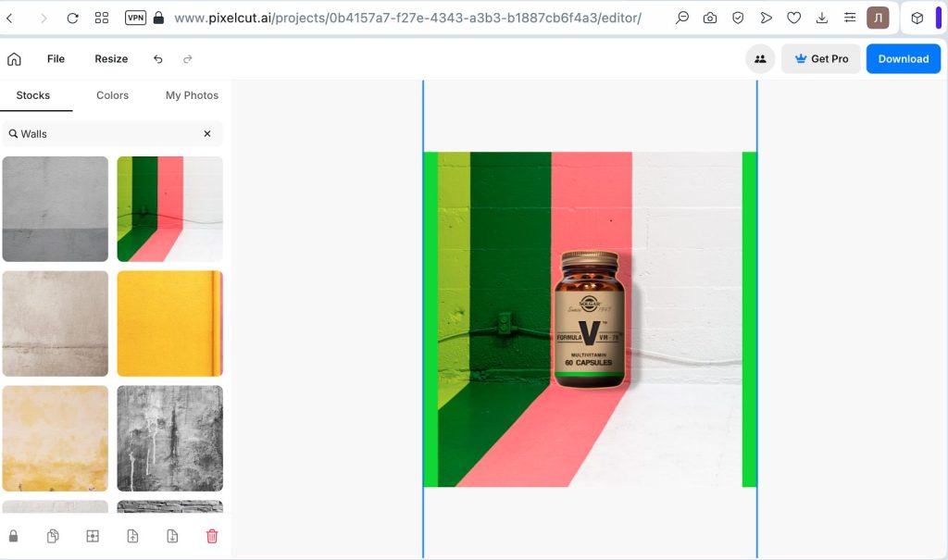Lock the selected layer
948x560 pixels.
[13, 536]
